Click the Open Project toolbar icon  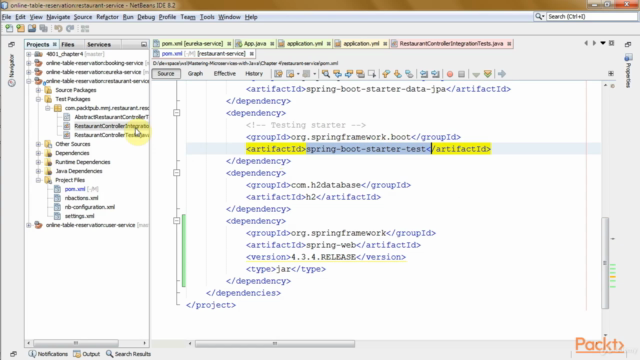click(x=32, y=29)
